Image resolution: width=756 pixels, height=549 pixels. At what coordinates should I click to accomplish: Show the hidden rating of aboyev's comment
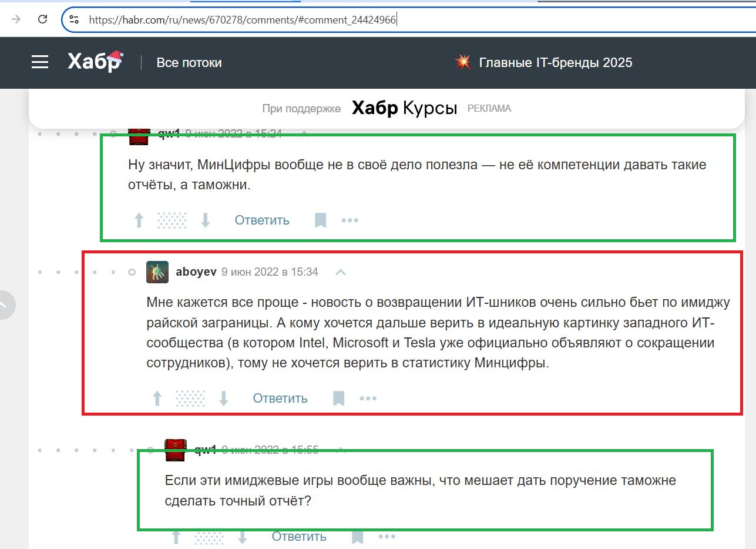click(x=189, y=398)
